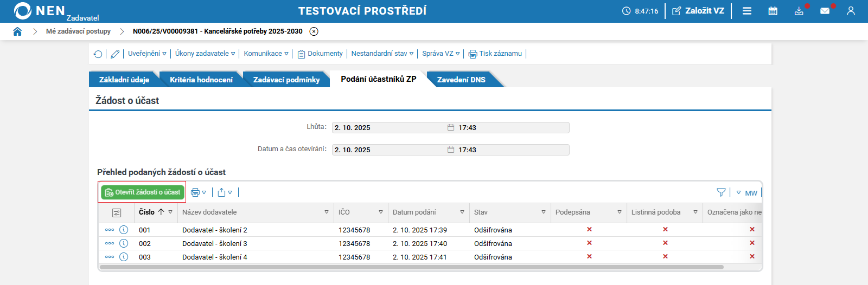868x285 pixels.
Task: Click the Lhůta time field 17:43
Action: tap(513, 127)
